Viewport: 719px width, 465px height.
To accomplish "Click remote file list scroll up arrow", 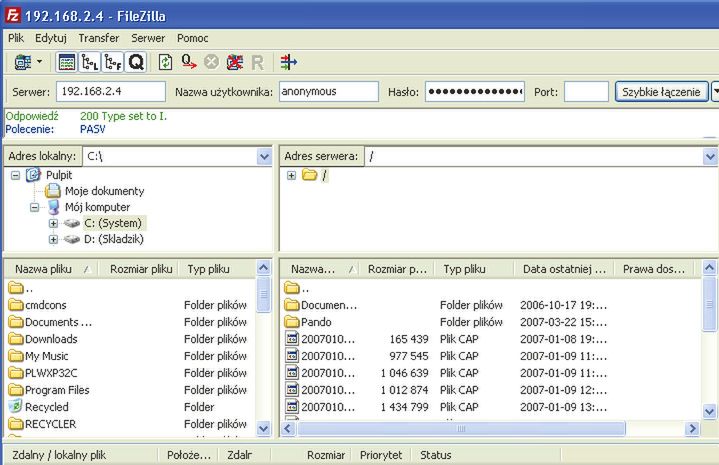I will point(709,267).
